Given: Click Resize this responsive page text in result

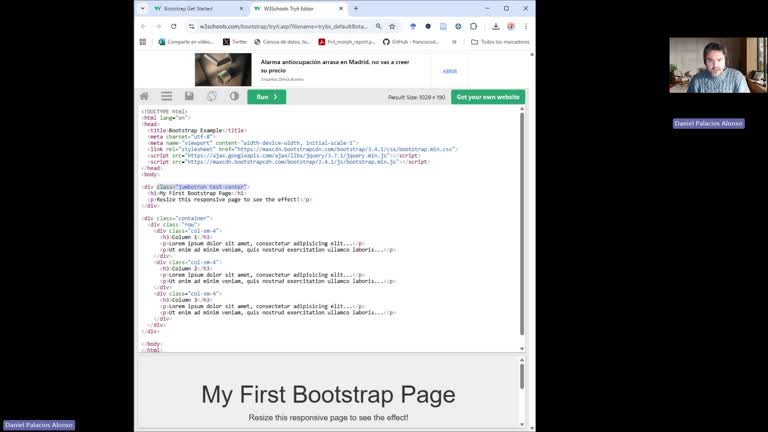Looking at the screenshot, I should [x=328, y=417].
